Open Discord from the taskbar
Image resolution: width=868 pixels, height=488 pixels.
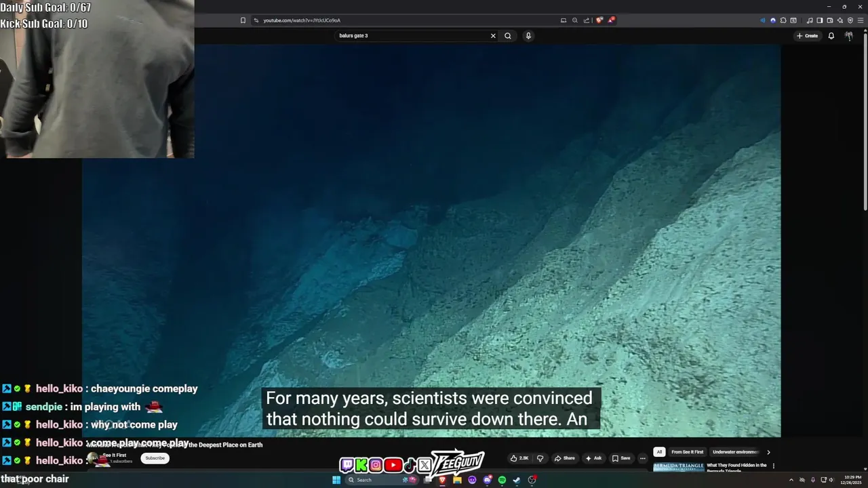tap(487, 480)
